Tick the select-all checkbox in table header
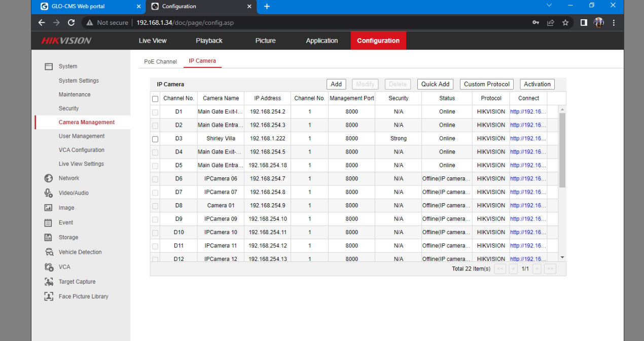 tap(155, 99)
